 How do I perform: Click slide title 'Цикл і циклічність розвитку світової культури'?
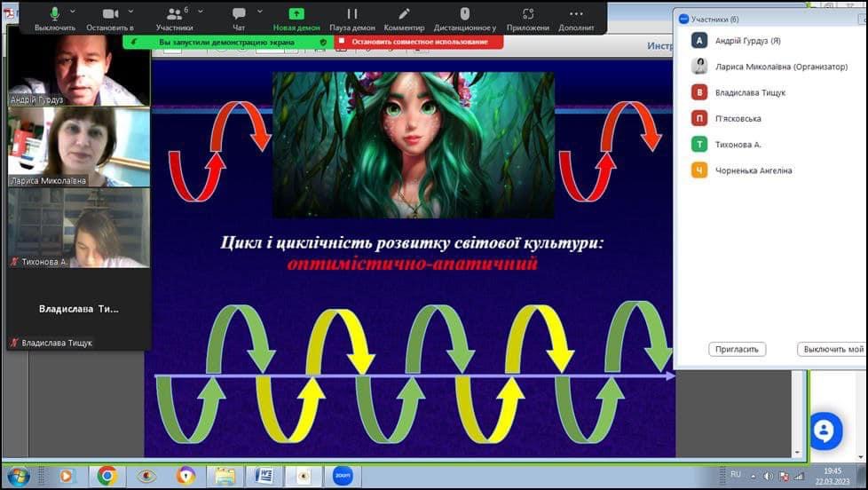click(x=412, y=242)
